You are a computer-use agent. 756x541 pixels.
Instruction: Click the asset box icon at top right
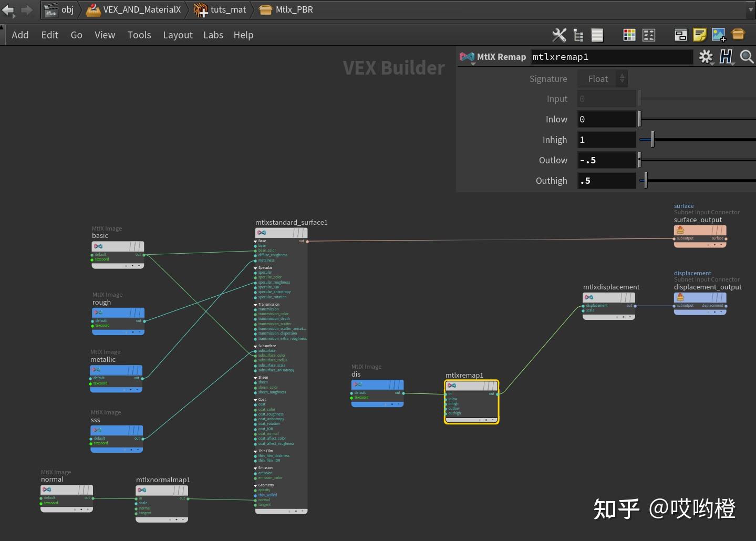[x=738, y=35]
